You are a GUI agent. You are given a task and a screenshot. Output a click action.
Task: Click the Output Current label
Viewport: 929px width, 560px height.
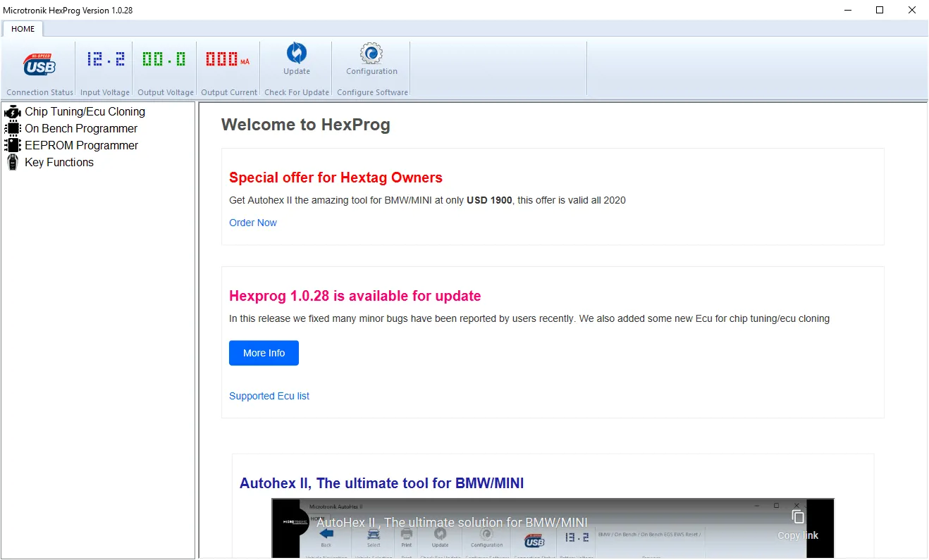[229, 92]
